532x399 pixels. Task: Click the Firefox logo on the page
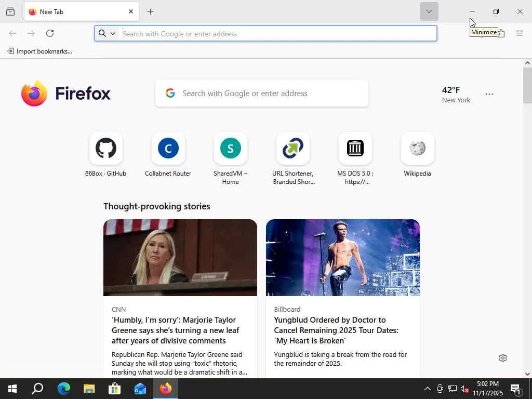click(66, 94)
